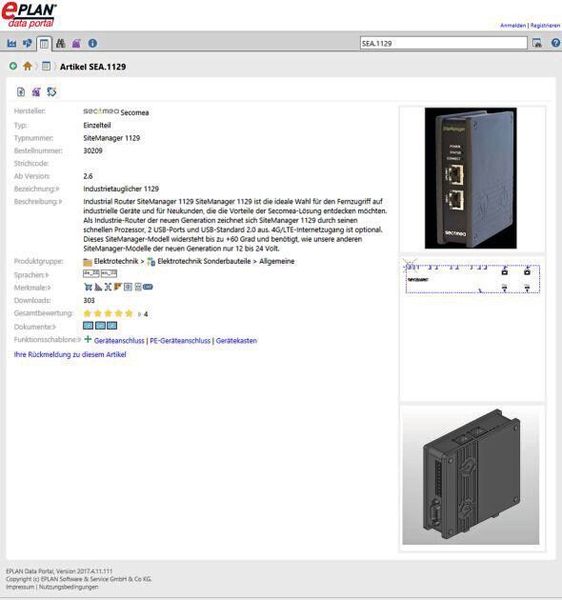Viewport: 562px width, 600px height.
Task: Click the Nutzungsbedingungen footer link
Action: pos(68,587)
